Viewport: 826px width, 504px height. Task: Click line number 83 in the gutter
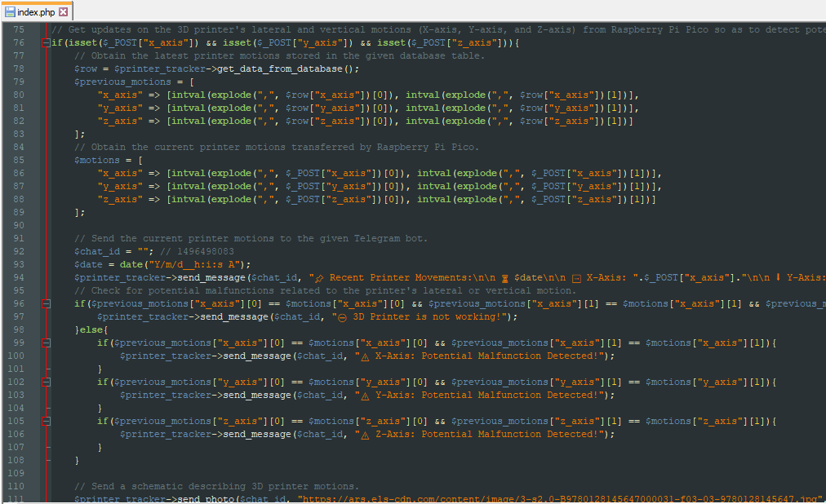(x=19, y=134)
